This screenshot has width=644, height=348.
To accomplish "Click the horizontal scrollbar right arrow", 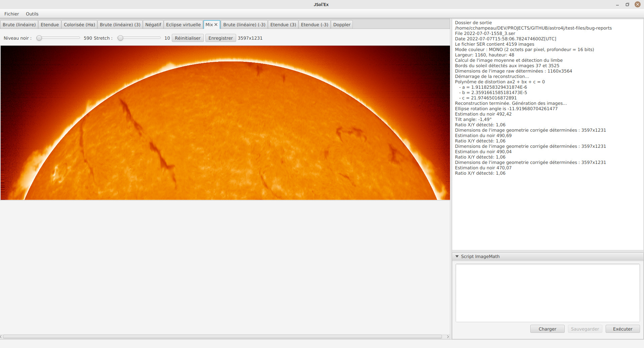I will pyautogui.click(x=448, y=337).
